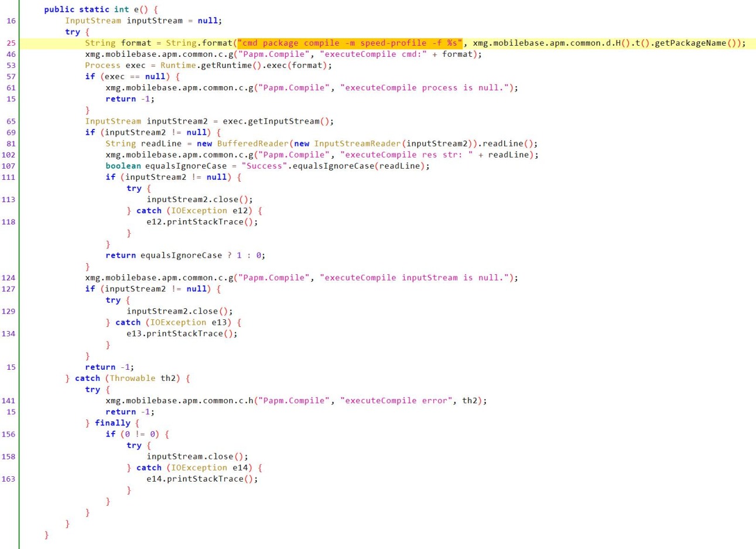Click the "executeCompile error" string
The height and width of the screenshot is (549, 756).
396,401
